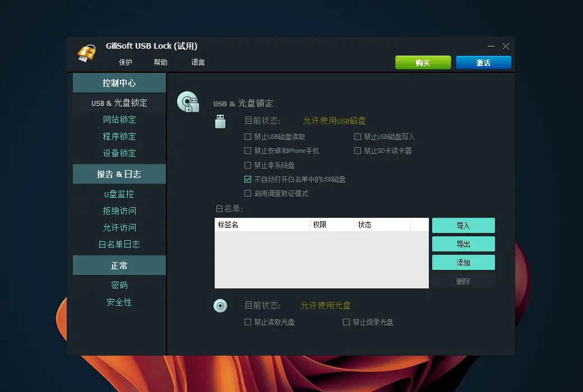
Task: Enable 启用调查取证模式 checkbox
Action: [x=248, y=193]
